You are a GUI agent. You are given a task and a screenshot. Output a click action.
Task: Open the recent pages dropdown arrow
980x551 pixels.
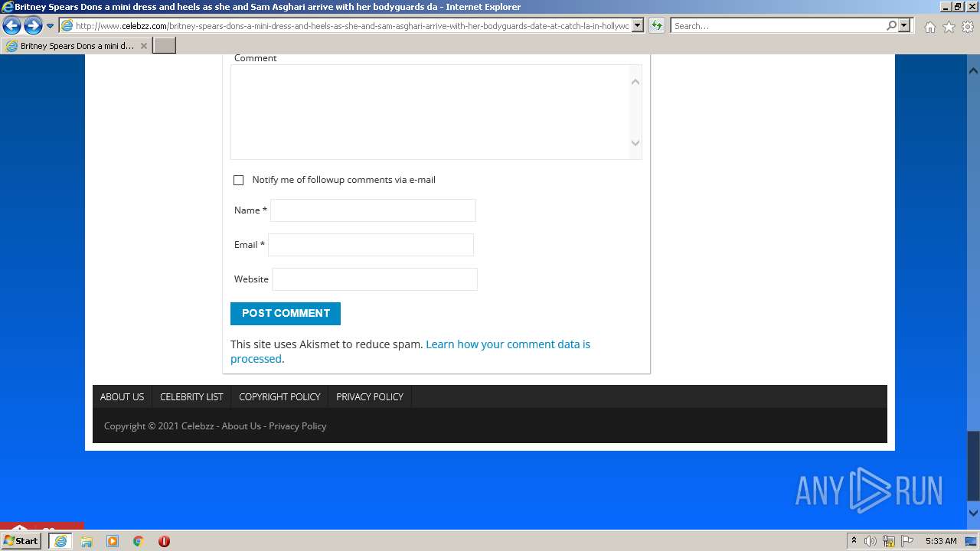click(x=50, y=26)
